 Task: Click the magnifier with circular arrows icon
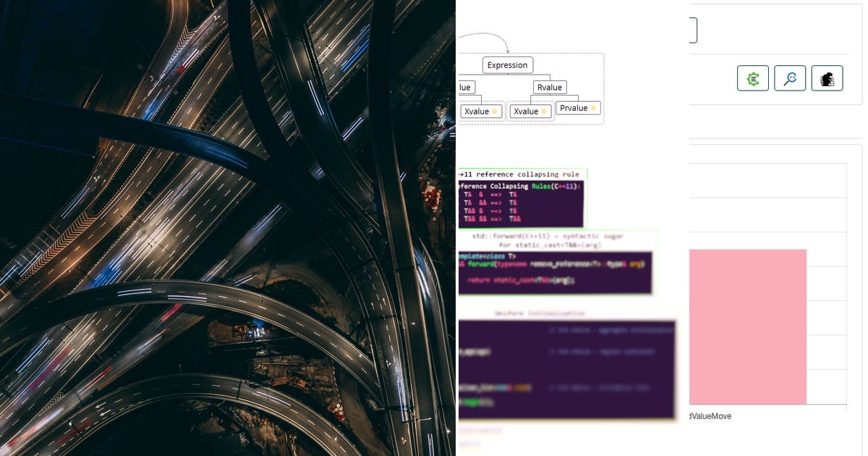(x=790, y=78)
